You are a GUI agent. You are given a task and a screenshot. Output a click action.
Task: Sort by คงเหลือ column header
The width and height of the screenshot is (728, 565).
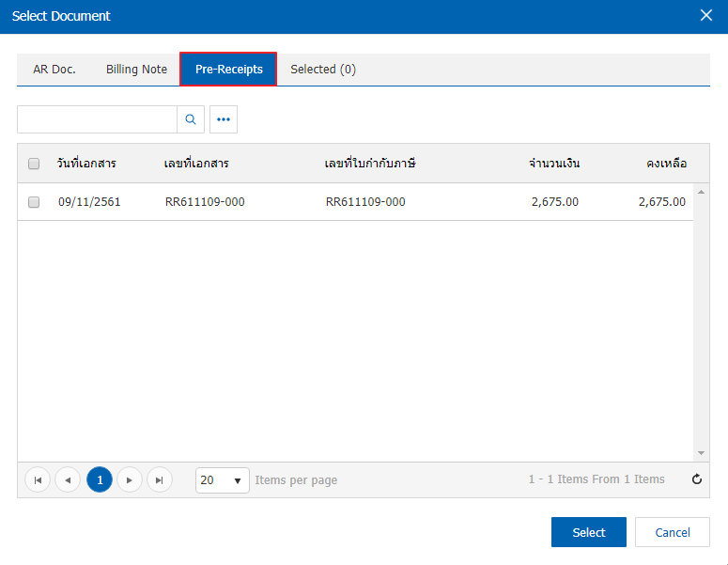click(x=666, y=164)
